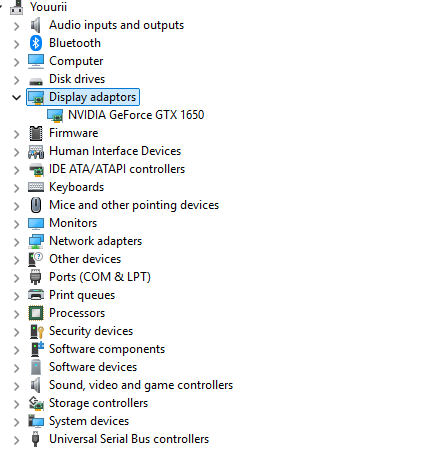The image size is (440, 450).
Task: Select the IDE ATA/ATAPI controllers label
Action: (x=117, y=169)
